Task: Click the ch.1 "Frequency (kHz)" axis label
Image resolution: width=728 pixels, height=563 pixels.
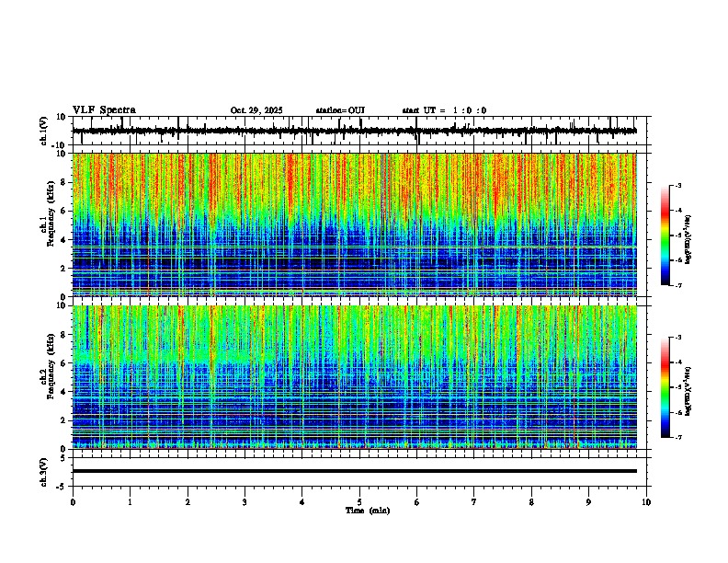Action: click(51, 214)
